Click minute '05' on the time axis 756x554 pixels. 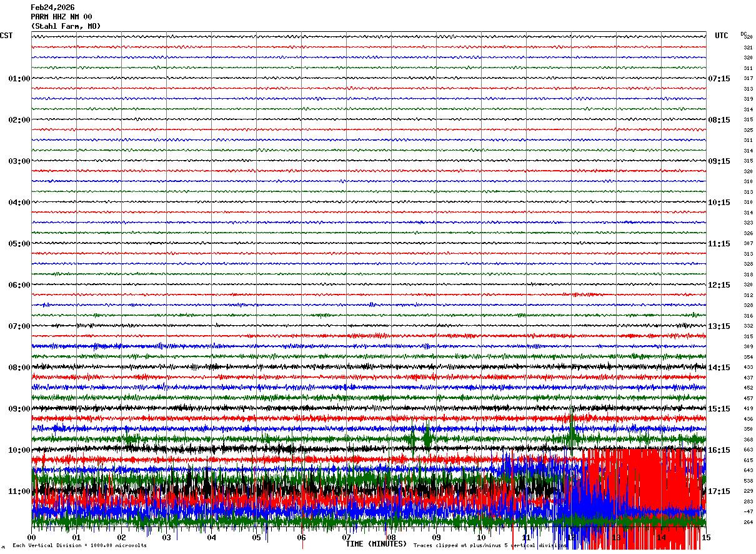click(256, 538)
